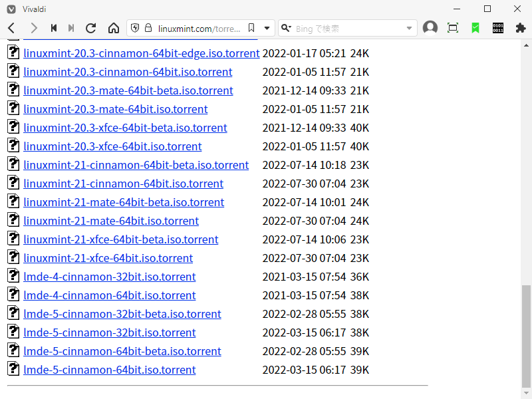The height and width of the screenshot is (399, 532).
Task: Bookmark this page via address bar icon
Action: [251, 28]
